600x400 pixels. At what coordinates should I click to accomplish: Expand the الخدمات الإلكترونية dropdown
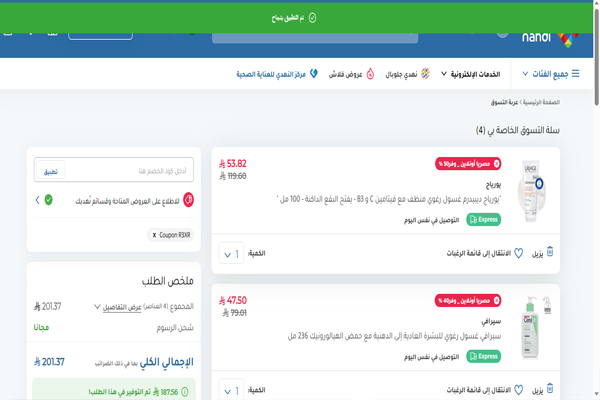pyautogui.click(x=471, y=74)
